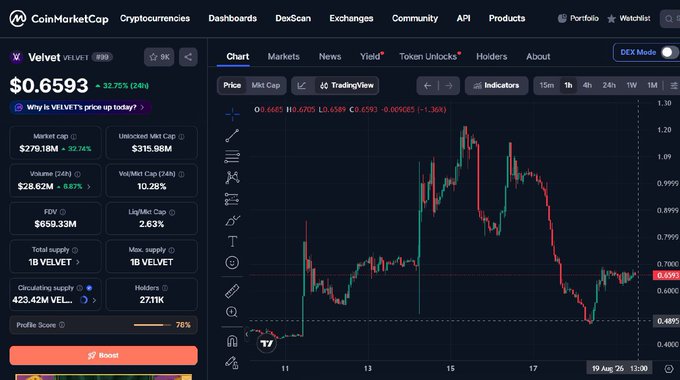Image resolution: width=680 pixels, height=380 pixels.
Task: Click the TradingView logo on chart
Action: 266,344
